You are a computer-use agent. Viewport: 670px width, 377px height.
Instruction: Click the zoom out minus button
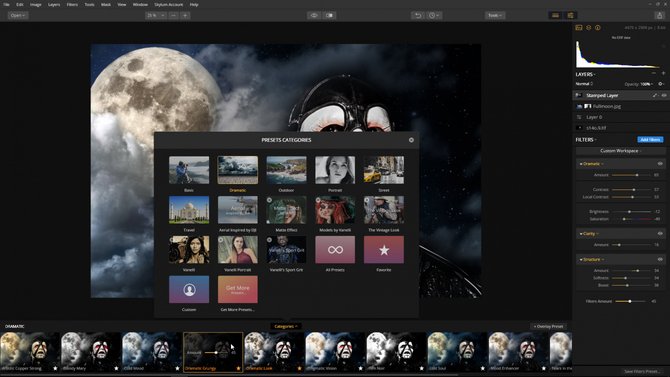pos(173,15)
